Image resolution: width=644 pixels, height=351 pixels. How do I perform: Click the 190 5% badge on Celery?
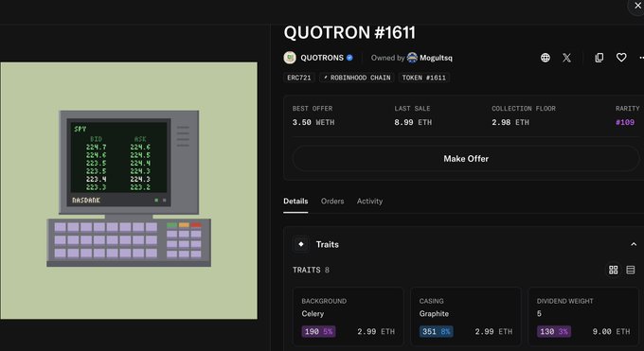(318, 331)
